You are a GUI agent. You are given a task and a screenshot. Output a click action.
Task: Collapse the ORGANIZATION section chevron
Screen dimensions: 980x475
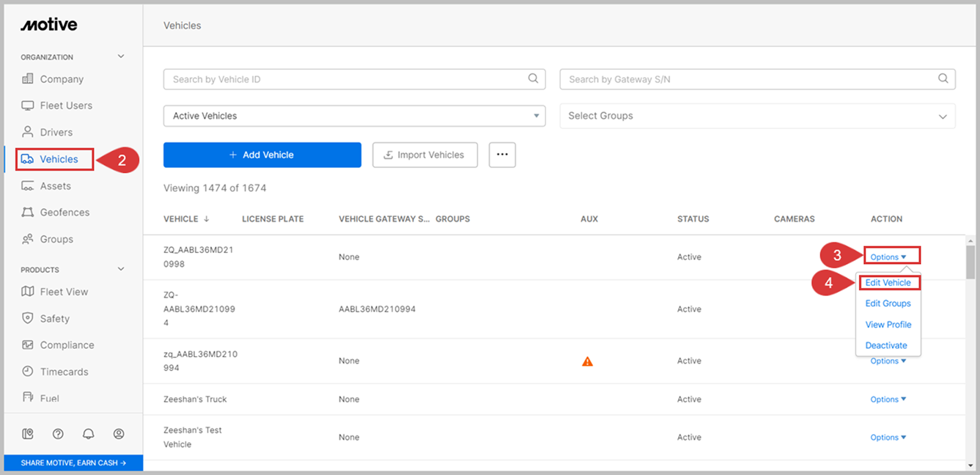coord(121,56)
